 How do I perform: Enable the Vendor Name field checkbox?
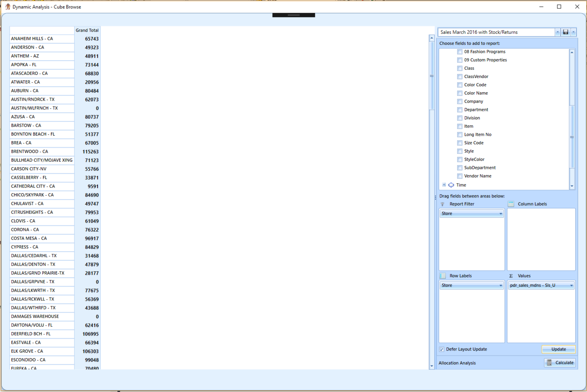(460, 176)
